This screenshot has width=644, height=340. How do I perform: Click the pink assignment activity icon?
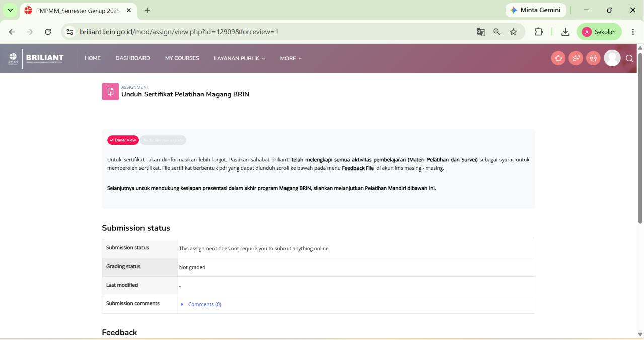click(110, 92)
